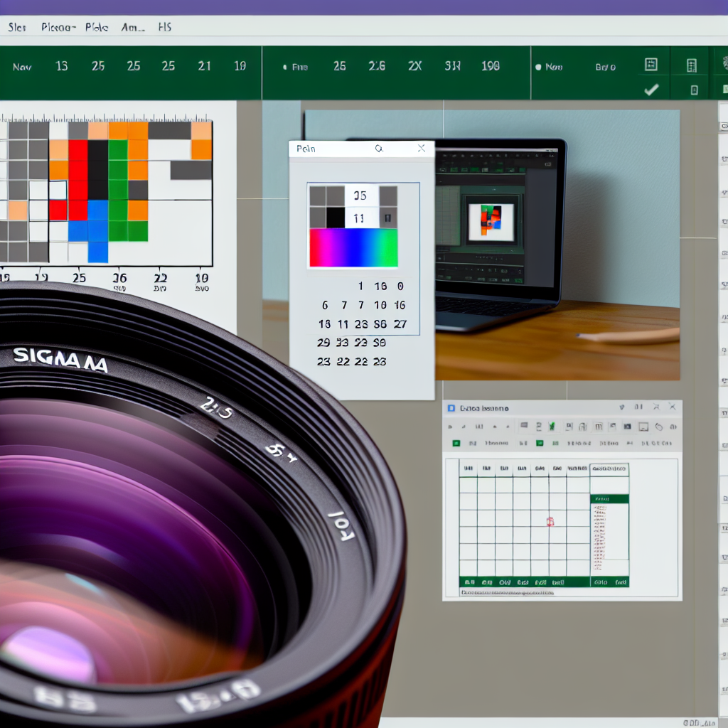The width and height of the screenshot is (728, 728).
Task: Close the small spreadsheet window
Action: (x=673, y=407)
